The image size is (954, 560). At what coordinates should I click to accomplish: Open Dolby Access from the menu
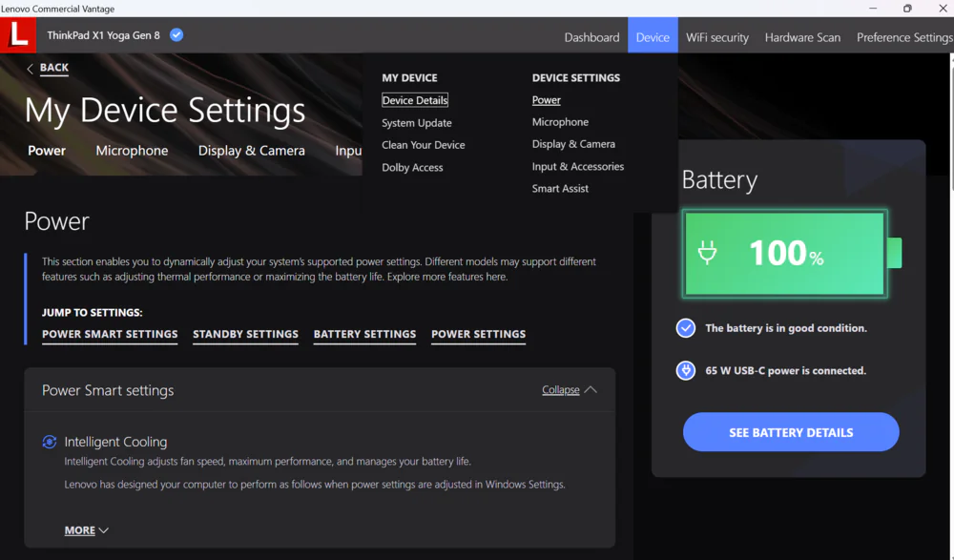[412, 167]
